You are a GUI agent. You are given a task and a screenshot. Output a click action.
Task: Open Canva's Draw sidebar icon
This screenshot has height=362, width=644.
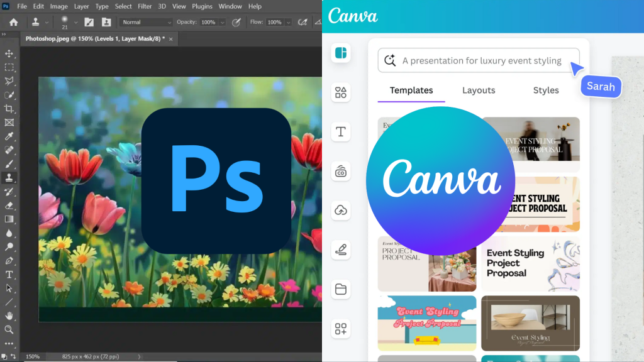pyautogui.click(x=340, y=250)
